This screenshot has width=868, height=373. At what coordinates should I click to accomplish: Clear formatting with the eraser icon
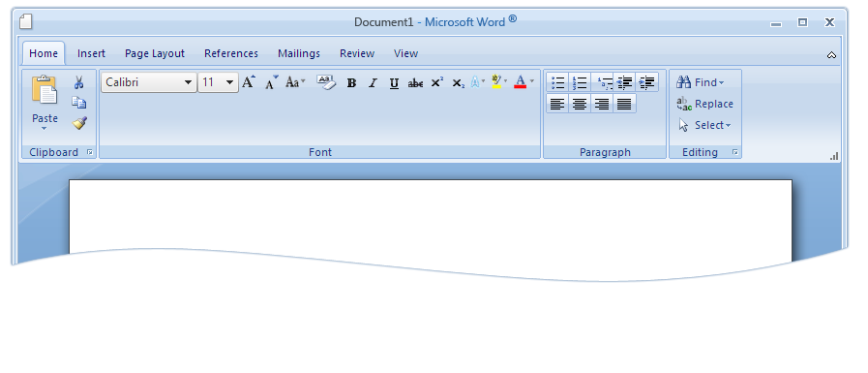coord(327,82)
